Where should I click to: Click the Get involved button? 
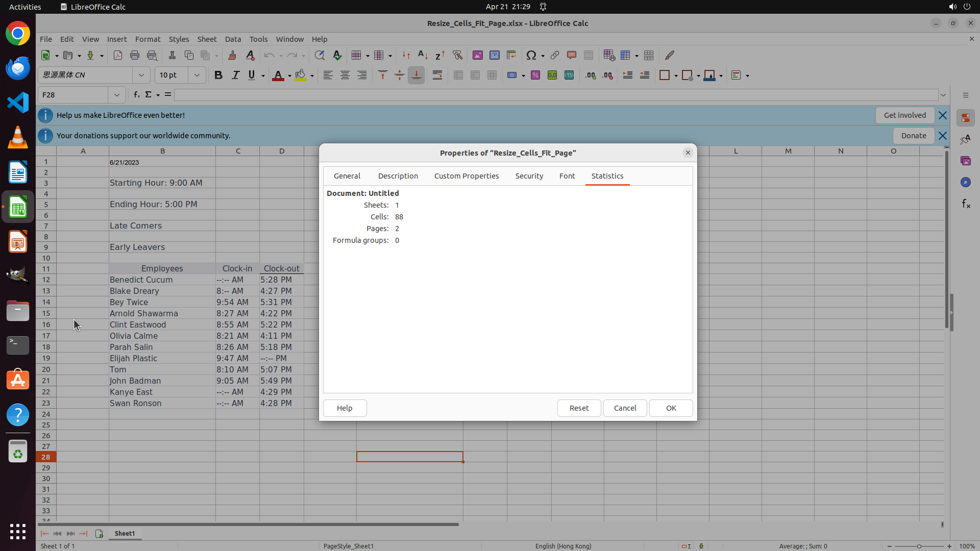click(904, 115)
